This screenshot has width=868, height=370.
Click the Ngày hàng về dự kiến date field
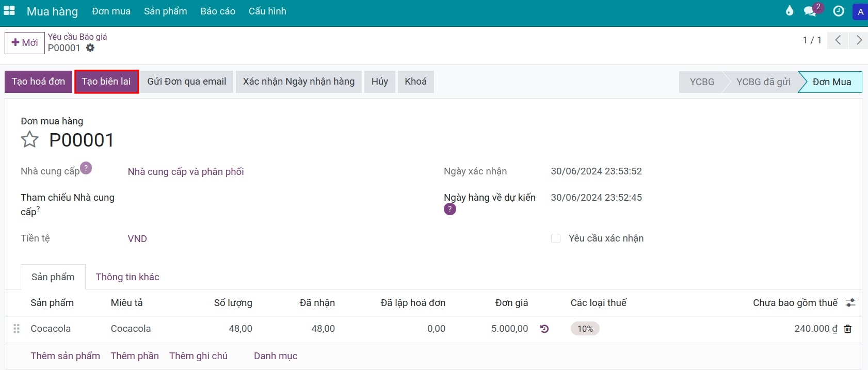(596, 198)
